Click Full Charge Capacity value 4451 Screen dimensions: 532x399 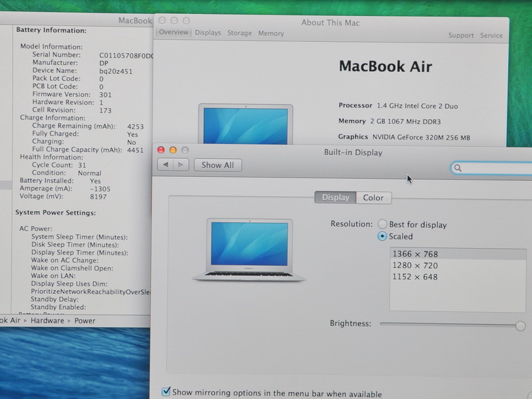click(x=136, y=150)
